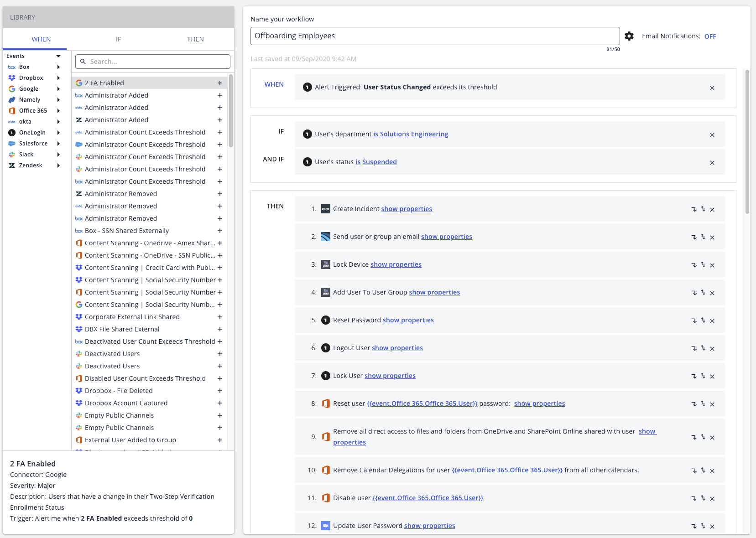Add External User Added to Group event
Viewport: 756px width, 538px height.
click(220, 440)
